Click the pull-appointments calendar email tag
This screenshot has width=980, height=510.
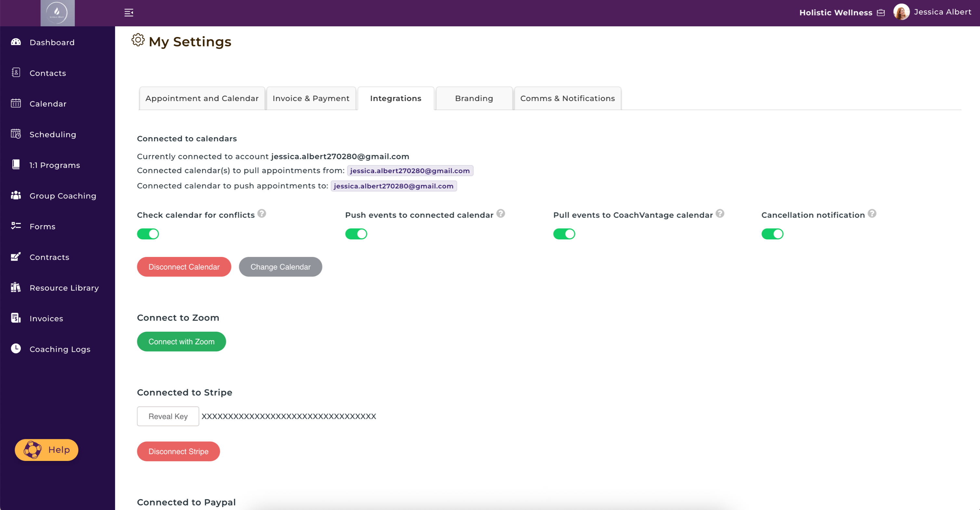point(410,171)
